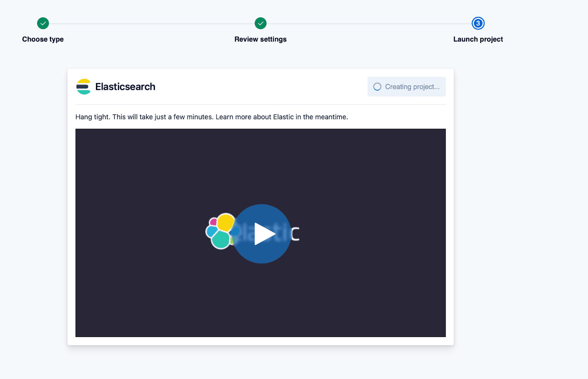
Task: Click the green checkmark on Choose type step
Action: pos(43,23)
